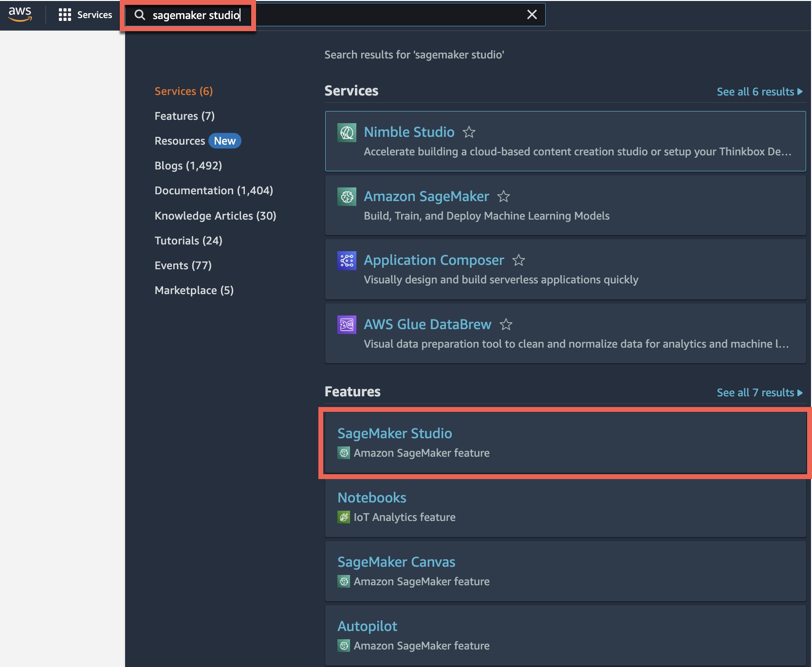Viewport: 812px width, 667px height.
Task: Open the Services grid menu
Action: 65,15
